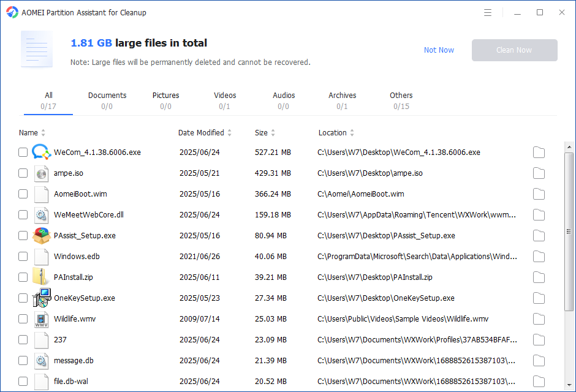Check the box for WeCom_4.1.38.6006.exe
576x392 pixels.
(x=23, y=152)
